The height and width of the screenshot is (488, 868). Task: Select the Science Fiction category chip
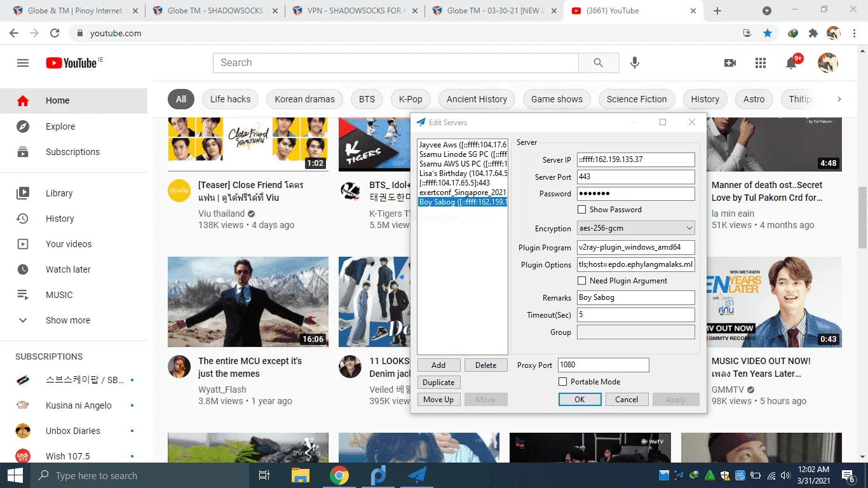click(x=637, y=99)
